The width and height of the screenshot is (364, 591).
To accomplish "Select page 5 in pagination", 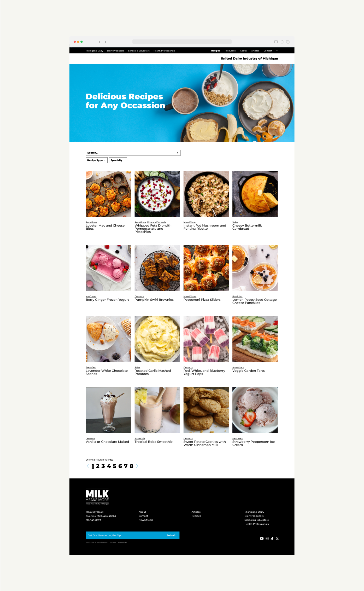I will (x=114, y=466).
